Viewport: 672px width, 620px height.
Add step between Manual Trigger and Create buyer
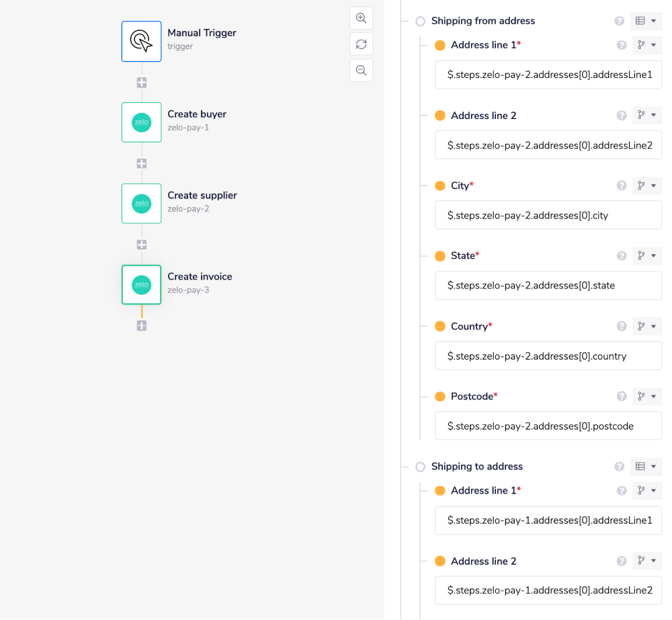[x=142, y=83]
